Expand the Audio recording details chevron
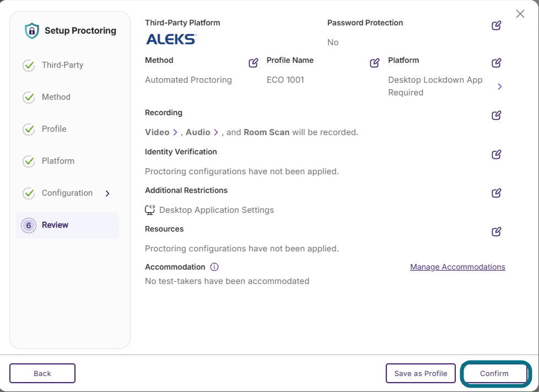 (x=216, y=132)
